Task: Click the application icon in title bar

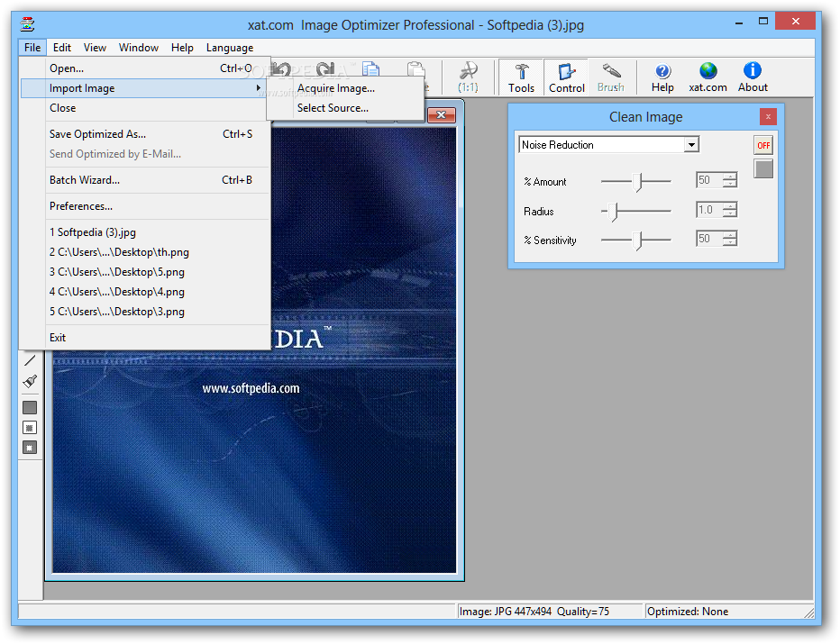Action: click(x=27, y=24)
